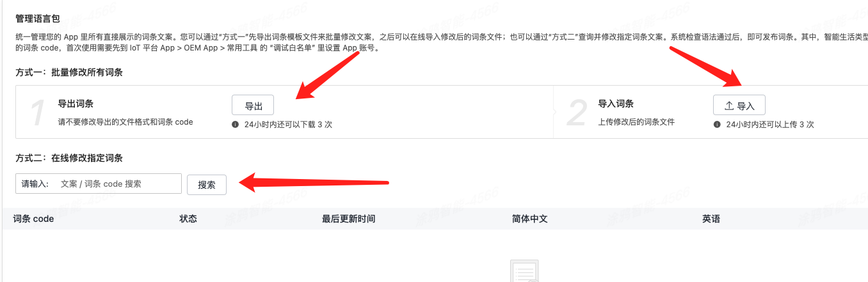Click the 导出 export button
Screen dimensions: 868x282
[252, 106]
